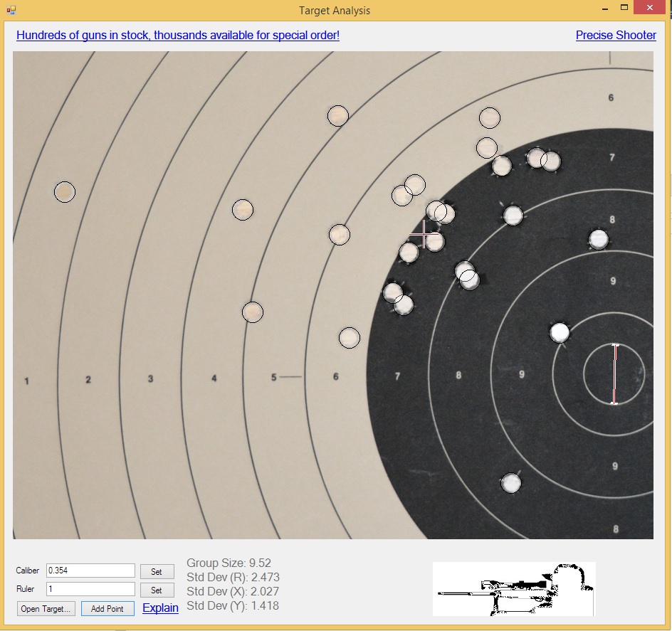The width and height of the screenshot is (672, 631).
Task: Click the Std Dev (X): 2.027 text
Action: coord(233,592)
